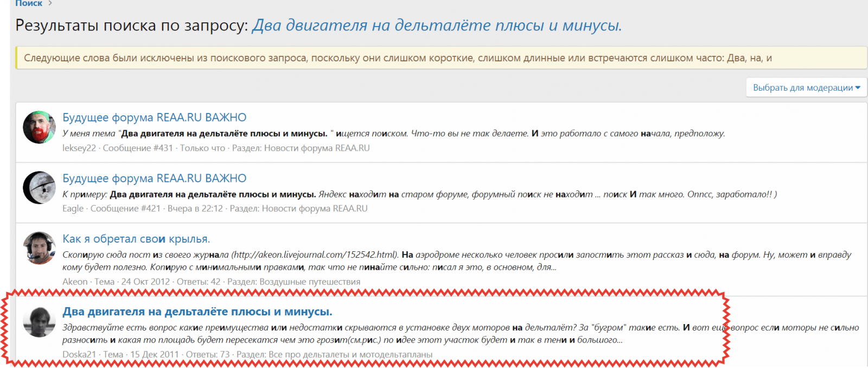Open the Akeon username link

tap(75, 282)
